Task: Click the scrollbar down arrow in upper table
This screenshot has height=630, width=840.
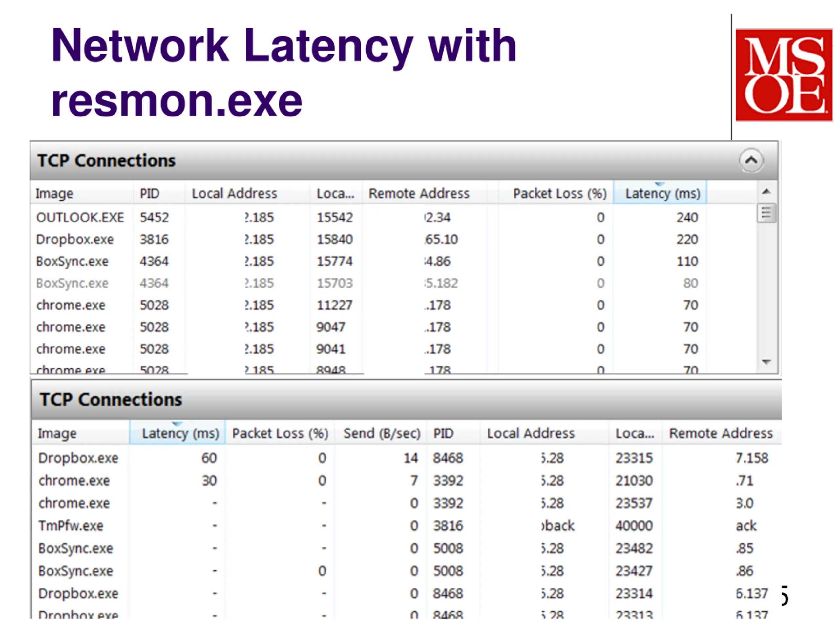Action: (x=766, y=362)
